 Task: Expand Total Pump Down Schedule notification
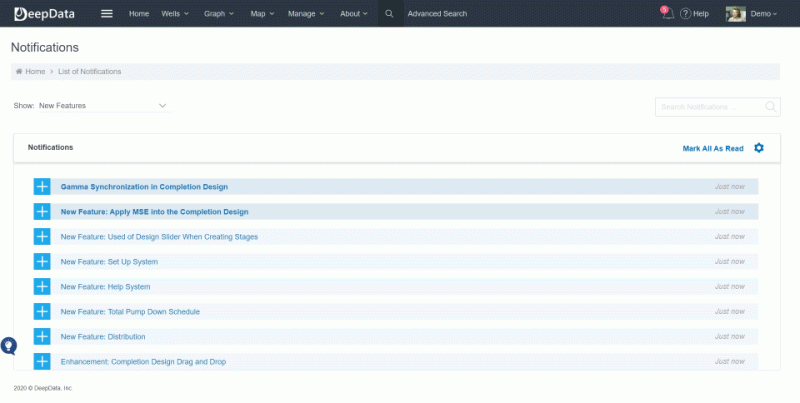[x=42, y=312]
